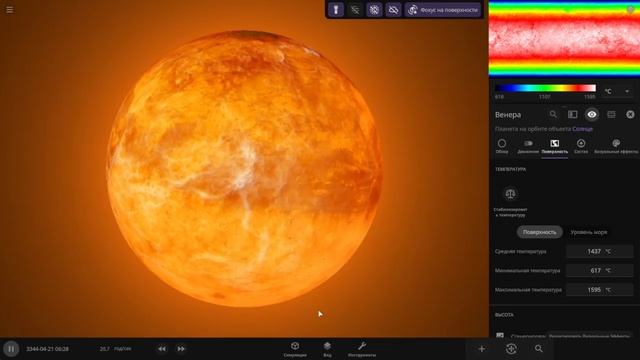Viewport: 640px width, 360px height.
Task: Click the circular move-object icon in bottom bar
Action: (x=511, y=349)
